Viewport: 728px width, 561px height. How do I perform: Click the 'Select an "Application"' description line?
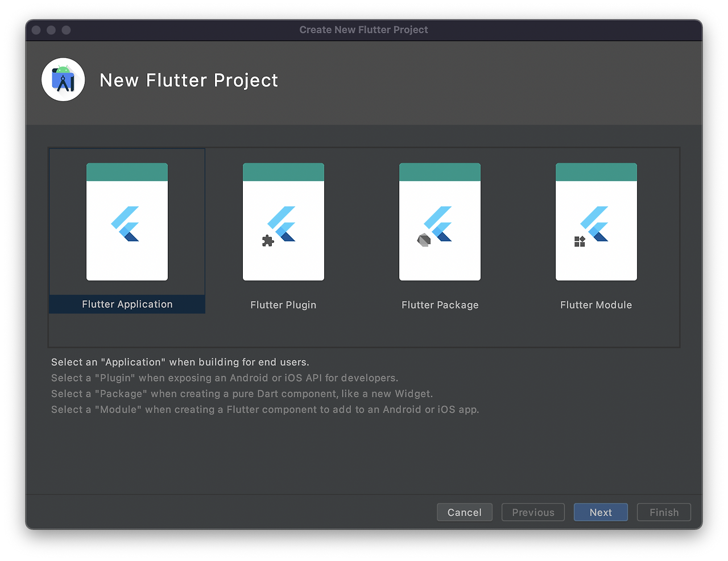(x=180, y=362)
